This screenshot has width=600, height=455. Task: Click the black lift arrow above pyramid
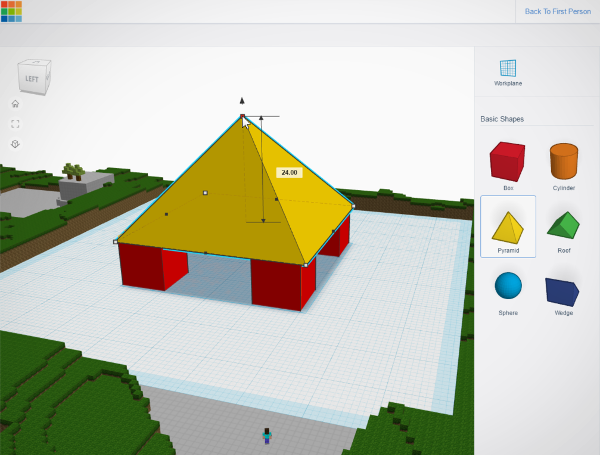[242, 101]
